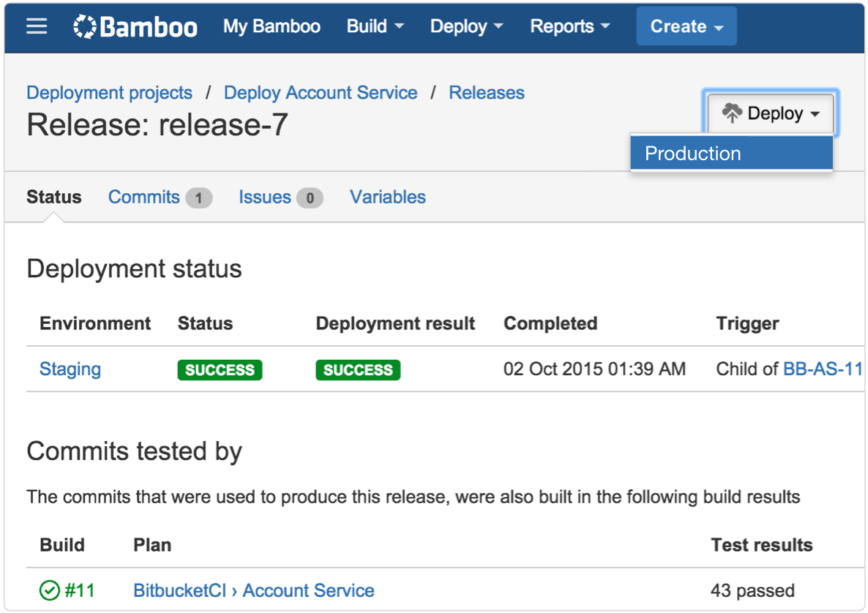Screen dimensions: 868x613
Task: Navigate to Deployment projects breadcrumb
Action: tap(109, 93)
